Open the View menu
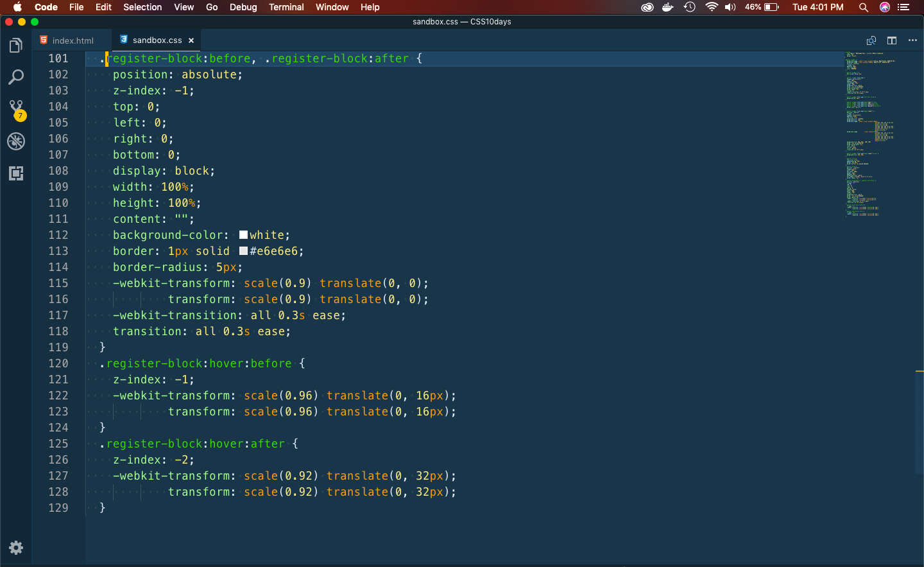The width and height of the screenshot is (924, 567). 184,7
